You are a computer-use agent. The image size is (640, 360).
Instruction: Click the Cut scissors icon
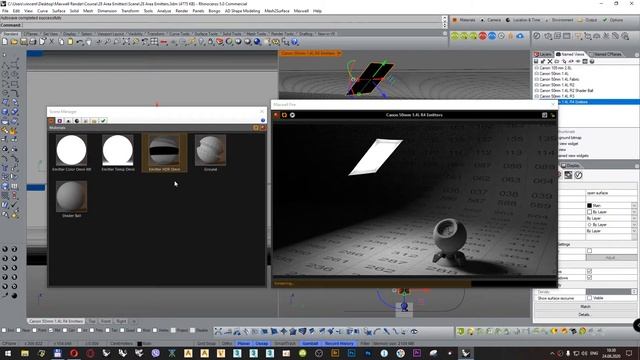coord(51,42)
